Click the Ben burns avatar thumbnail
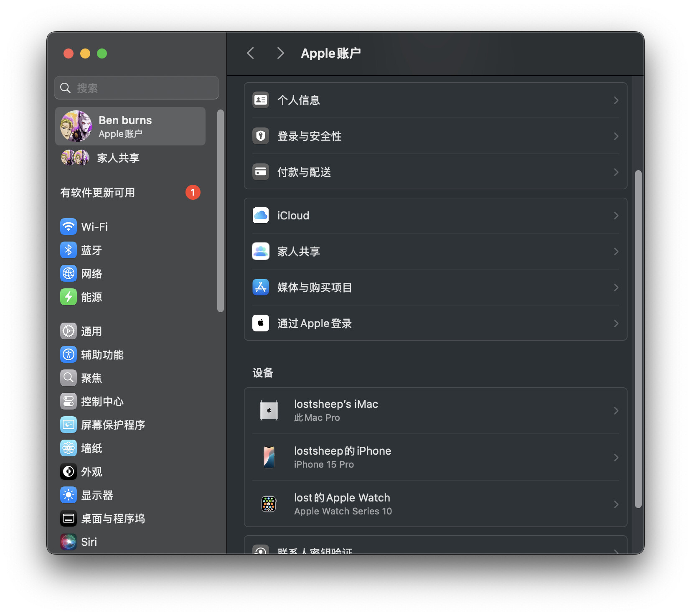This screenshot has width=691, height=616. (x=76, y=126)
